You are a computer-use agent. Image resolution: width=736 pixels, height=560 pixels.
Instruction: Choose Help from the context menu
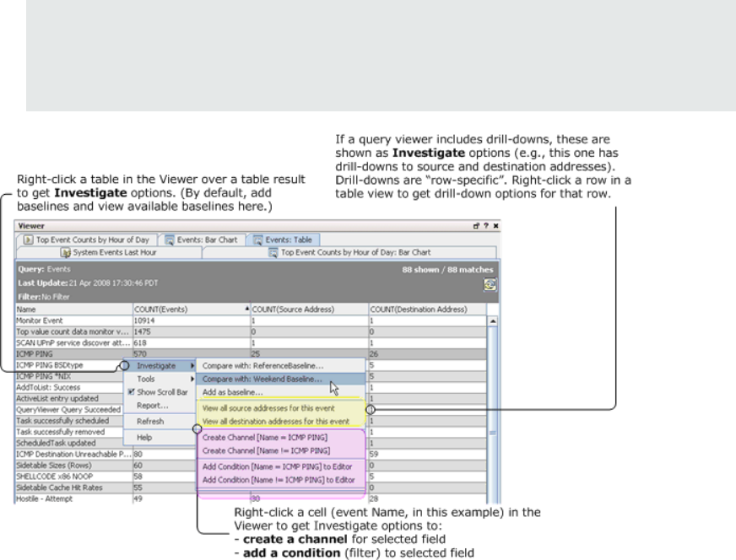[160, 437]
